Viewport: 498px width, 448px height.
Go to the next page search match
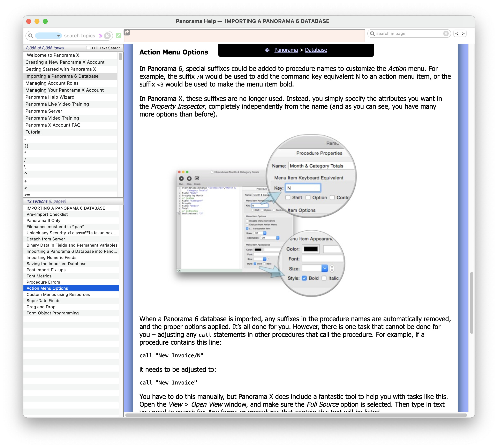point(463,33)
